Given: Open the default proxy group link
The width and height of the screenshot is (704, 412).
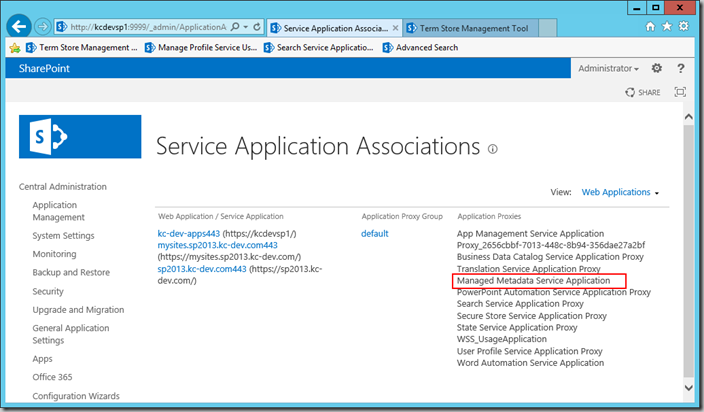Looking at the screenshot, I should [x=374, y=233].
